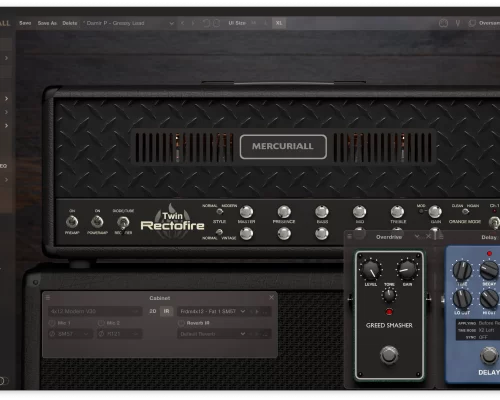This screenshot has width=500, height=400.
Task: Open the preset name dropdown
Action: point(129,23)
